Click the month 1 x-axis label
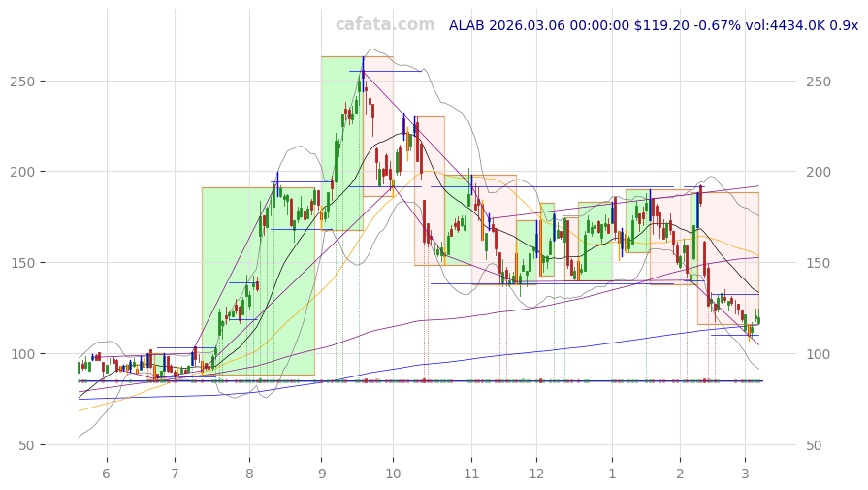Image resolution: width=868 pixels, height=490 pixels. (x=612, y=474)
